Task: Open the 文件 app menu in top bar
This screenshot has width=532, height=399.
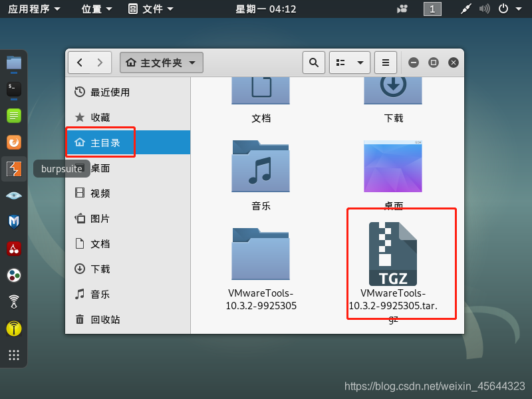Action: [152, 9]
